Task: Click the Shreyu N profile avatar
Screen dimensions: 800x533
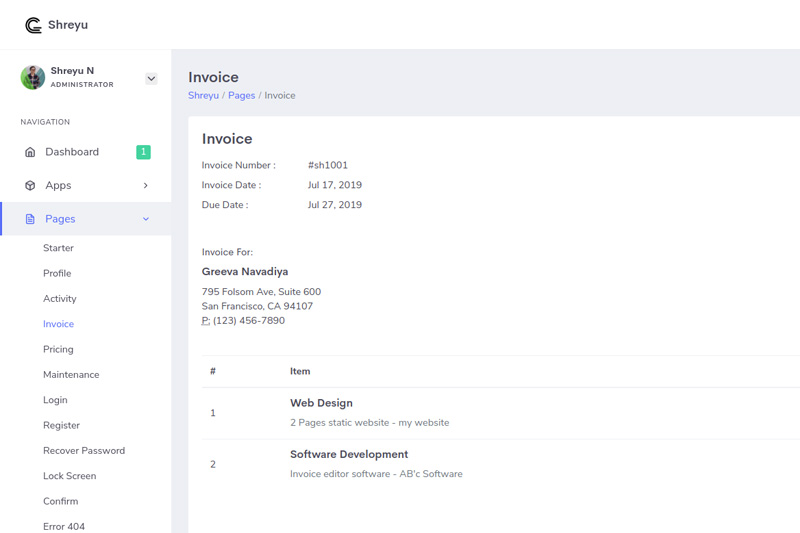Action: [33, 78]
